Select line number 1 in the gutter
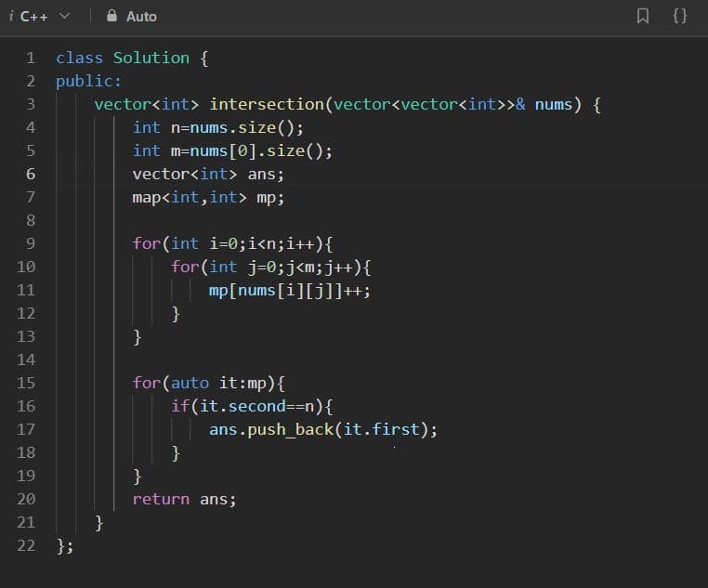The height and width of the screenshot is (588, 708). pyautogui.click(x=30, y=58)
